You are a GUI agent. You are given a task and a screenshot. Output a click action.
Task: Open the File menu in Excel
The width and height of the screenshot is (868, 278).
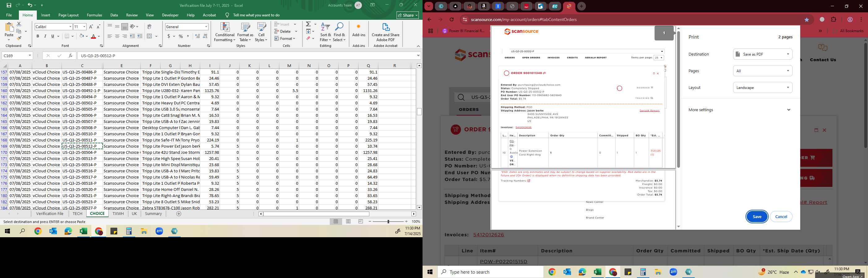9,15
